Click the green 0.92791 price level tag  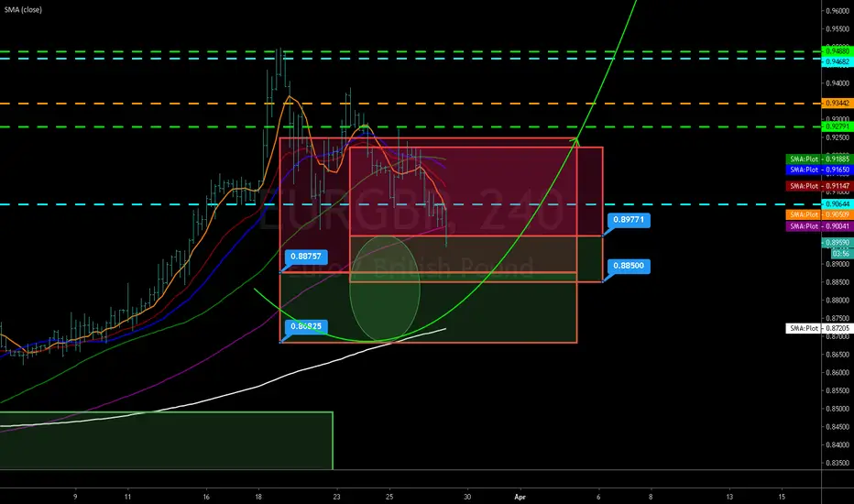point(837,126)
